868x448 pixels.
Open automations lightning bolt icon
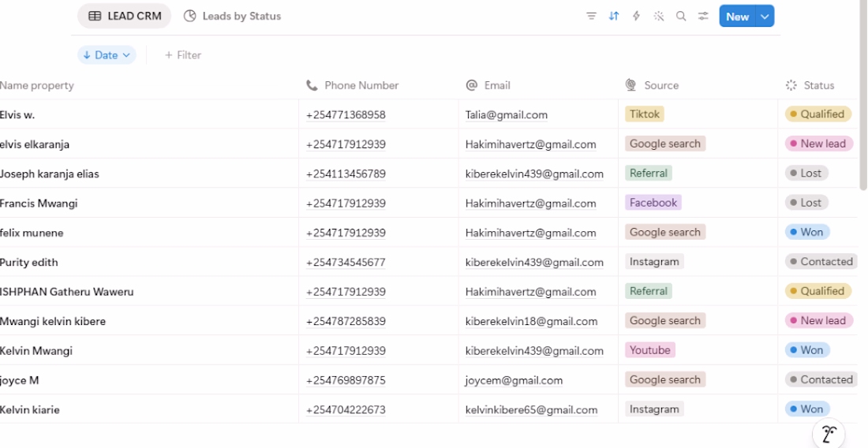[x=636, y=16]
